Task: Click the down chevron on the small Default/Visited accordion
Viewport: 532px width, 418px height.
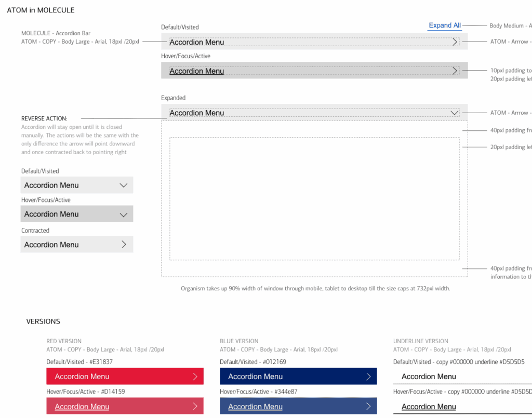Action: point(124,185)
